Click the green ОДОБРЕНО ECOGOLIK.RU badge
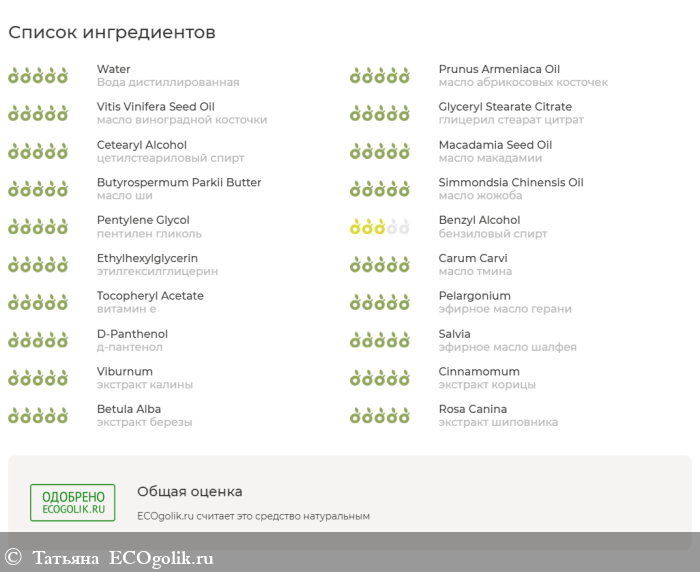The image size is (700, 572). [72, 502]
